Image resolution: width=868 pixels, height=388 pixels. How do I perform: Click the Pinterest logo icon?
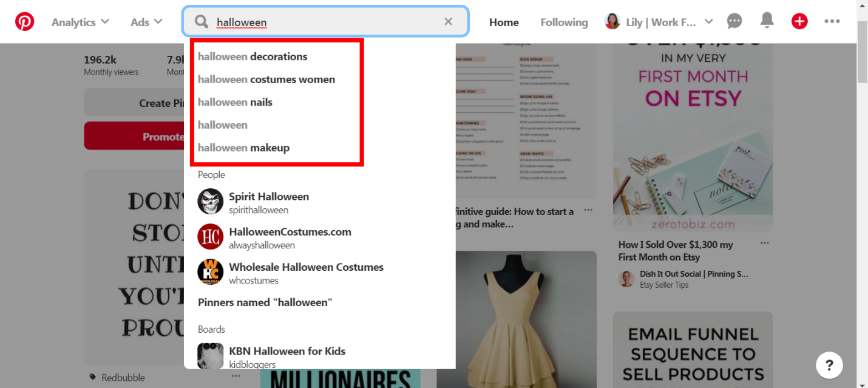coord(25,22)
